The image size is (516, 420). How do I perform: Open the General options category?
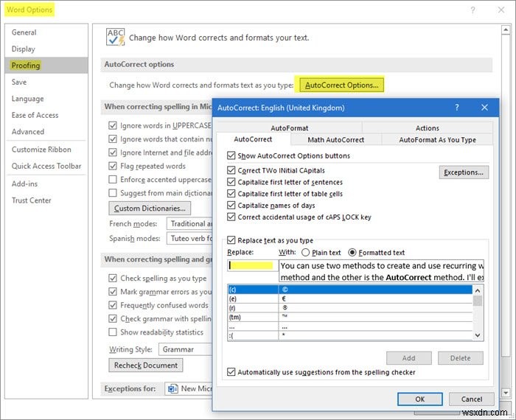[46, 32]
